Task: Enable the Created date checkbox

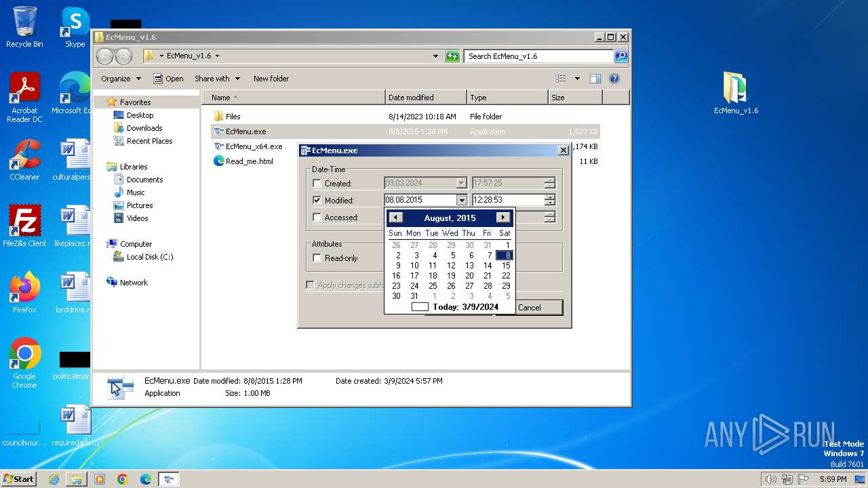Action: (x=317, y=184)
